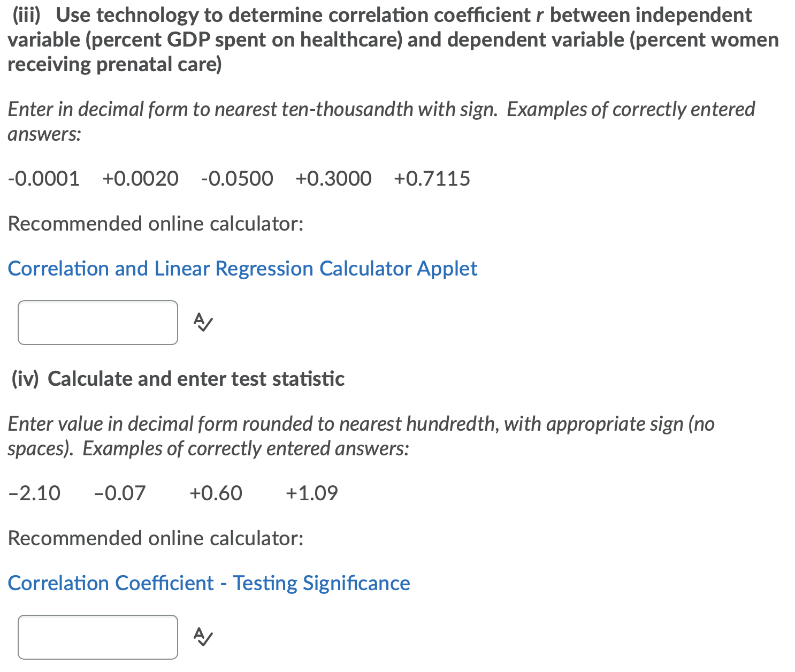Image resolution: width=795 pixels, height=672 pixels.
Task: Click spell-check icon beside correlation coefficient answer box
Action: coord(203,322)
